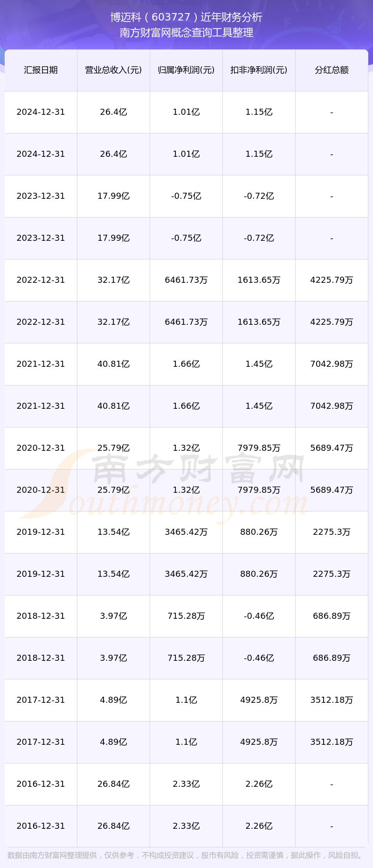
Task: Select the second 686.89万 dividend cell
Action: (332, 658)
